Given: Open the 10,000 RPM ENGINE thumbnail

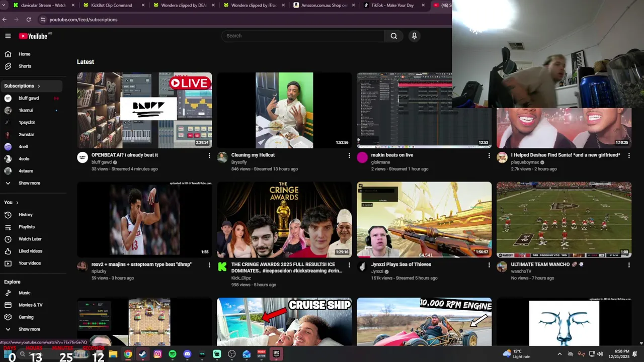Looking at the screenshot, I should 424,322.
